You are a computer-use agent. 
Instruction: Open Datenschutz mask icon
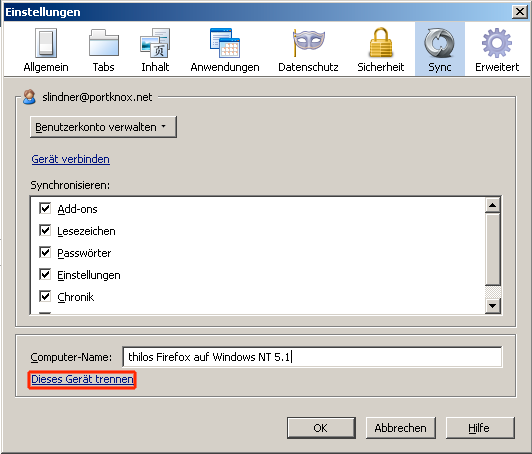click(x=308, y=43)
